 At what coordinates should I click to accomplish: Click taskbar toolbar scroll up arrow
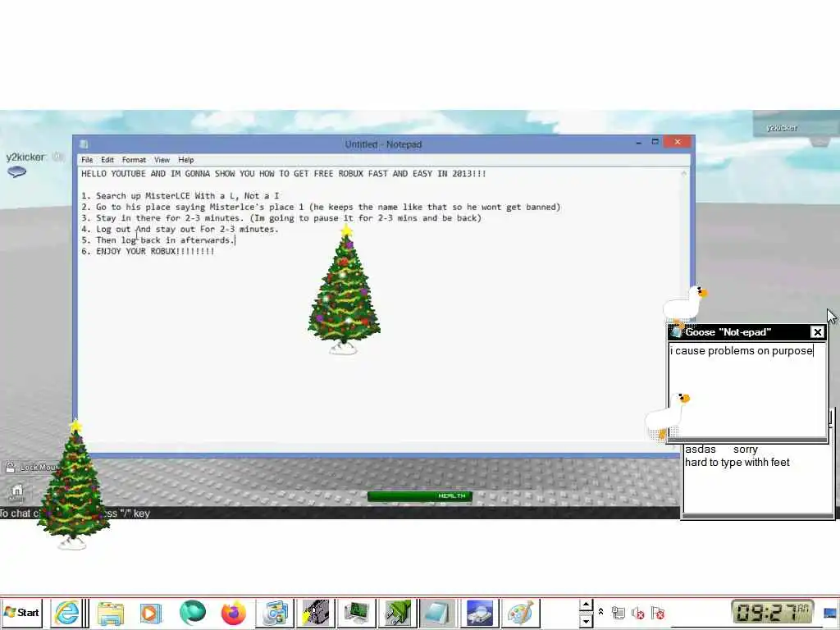[x=586, y=605]
